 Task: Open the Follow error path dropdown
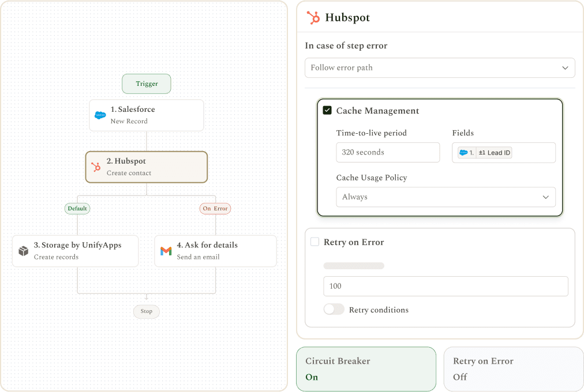tap(440, 67)
